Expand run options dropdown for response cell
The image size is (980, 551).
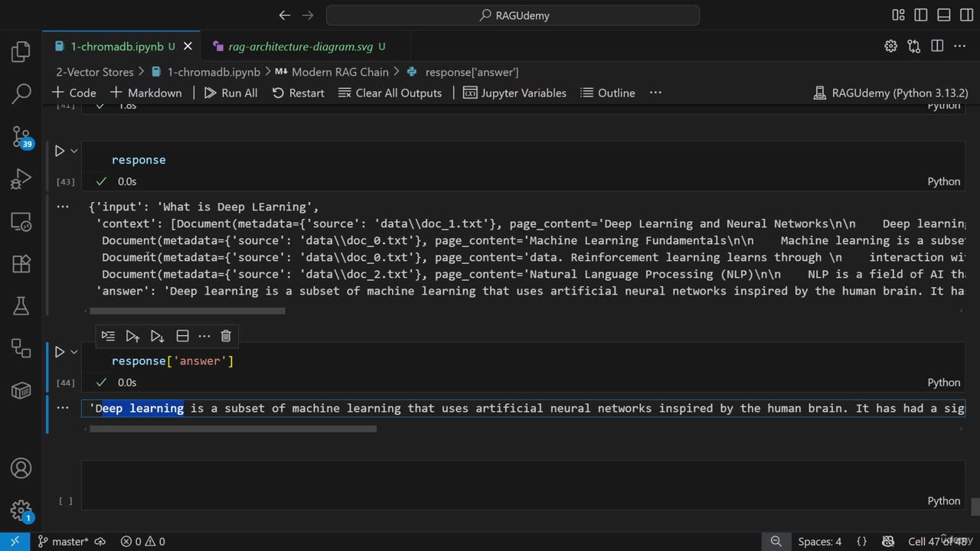74,151
